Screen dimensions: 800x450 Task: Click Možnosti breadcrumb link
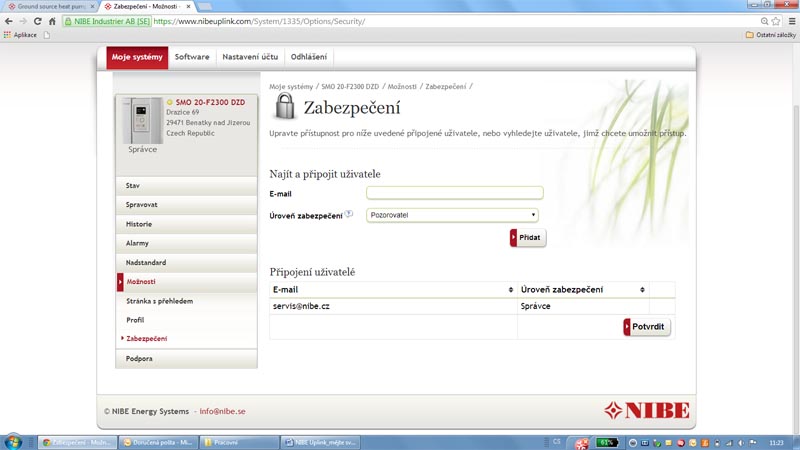[x=402, y=87]
